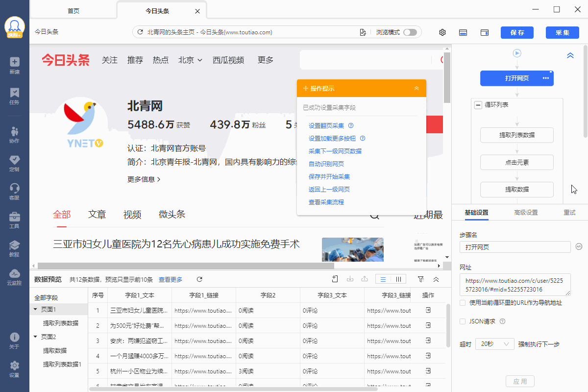The height and width of the screenshot is (392, 588).
Task: Click the 保存 save button
Action: (x=517, y=32)
